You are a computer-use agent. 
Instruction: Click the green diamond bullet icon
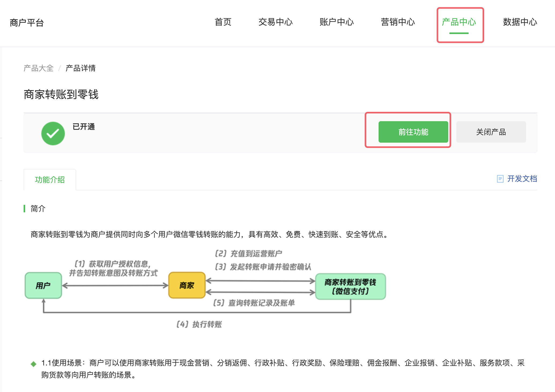pos(34,364)
